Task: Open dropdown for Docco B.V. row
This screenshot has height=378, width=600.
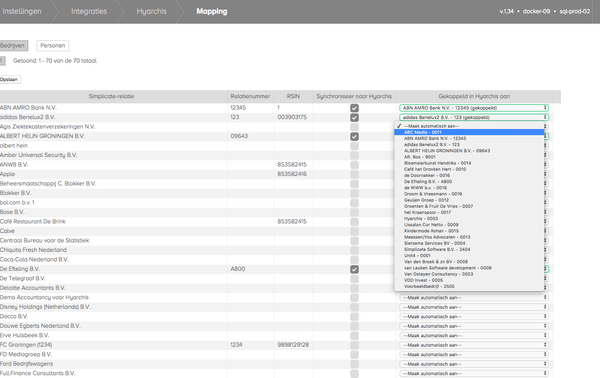Action: [474, 316]
